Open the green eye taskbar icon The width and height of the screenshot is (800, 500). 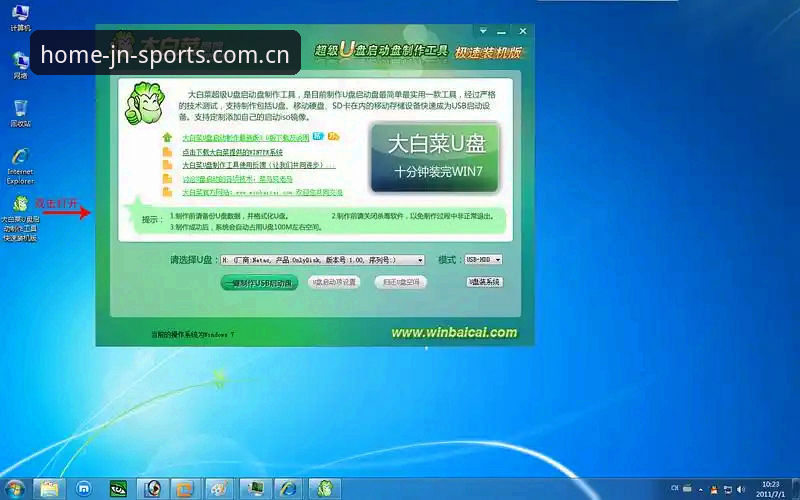click(x=118, y=488)
